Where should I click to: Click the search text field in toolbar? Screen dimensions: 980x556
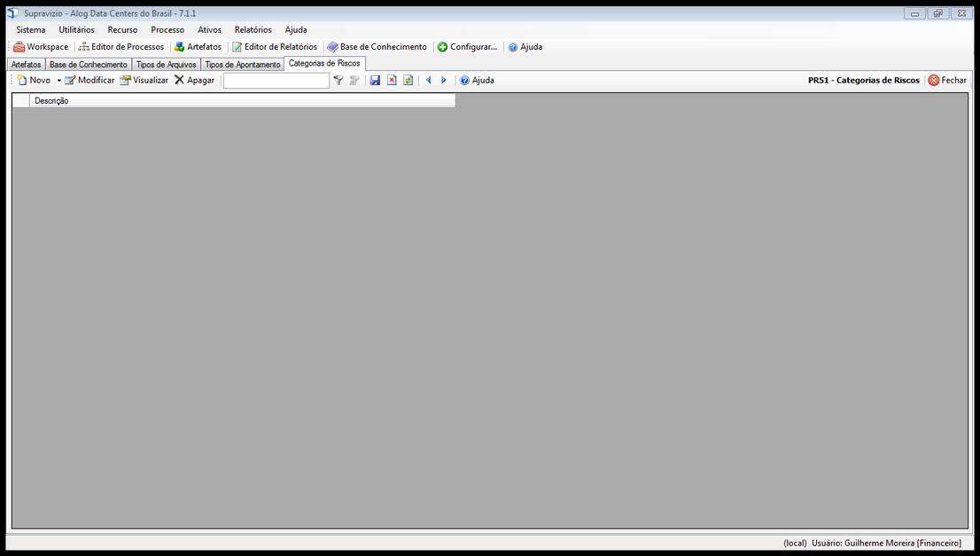tap(276, 81)
